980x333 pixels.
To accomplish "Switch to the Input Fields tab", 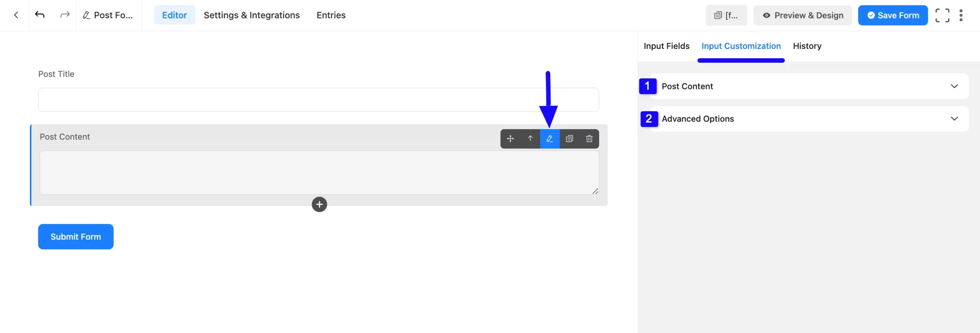I will tap(666, 46).
